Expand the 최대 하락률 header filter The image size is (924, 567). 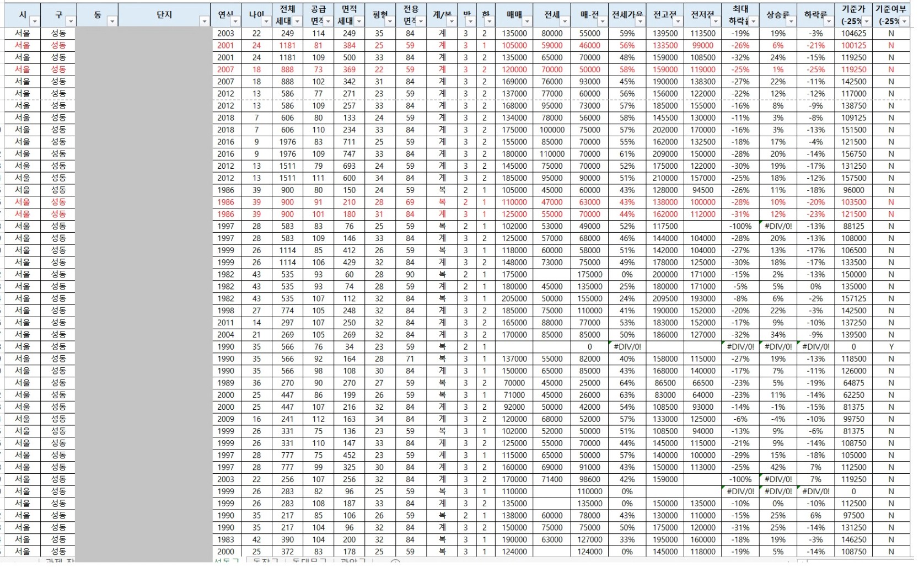point(753,22)
